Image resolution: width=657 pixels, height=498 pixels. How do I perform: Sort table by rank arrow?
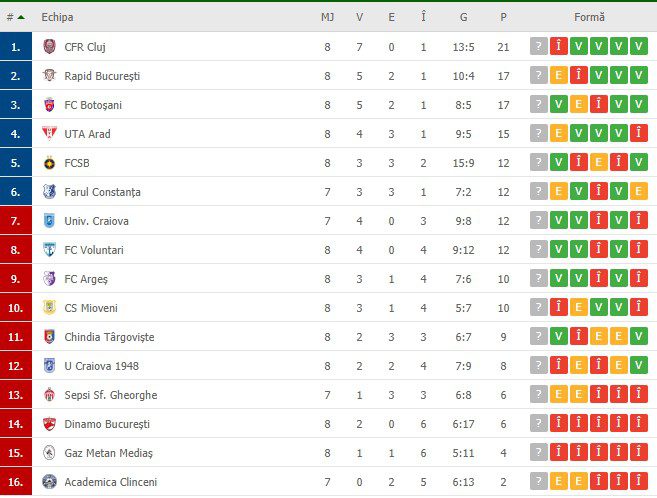21,17
